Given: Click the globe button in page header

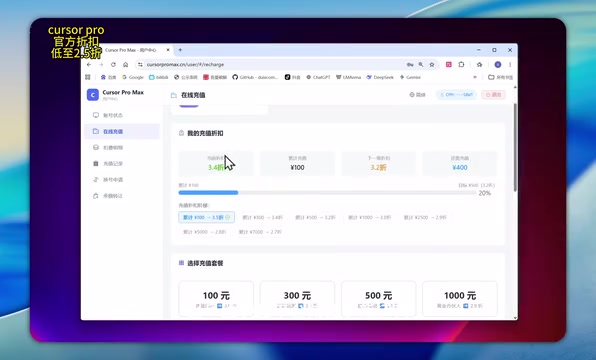Looking at the screenshot, I should [417, 95].
